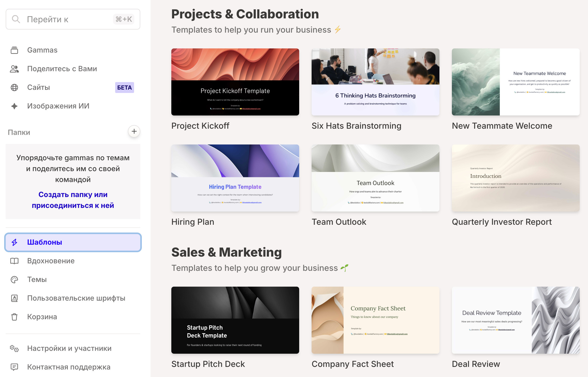588x377 pixels.
Task: Add a new folder with the plus button
Action: pyautogui.click(x=134, y=132)
